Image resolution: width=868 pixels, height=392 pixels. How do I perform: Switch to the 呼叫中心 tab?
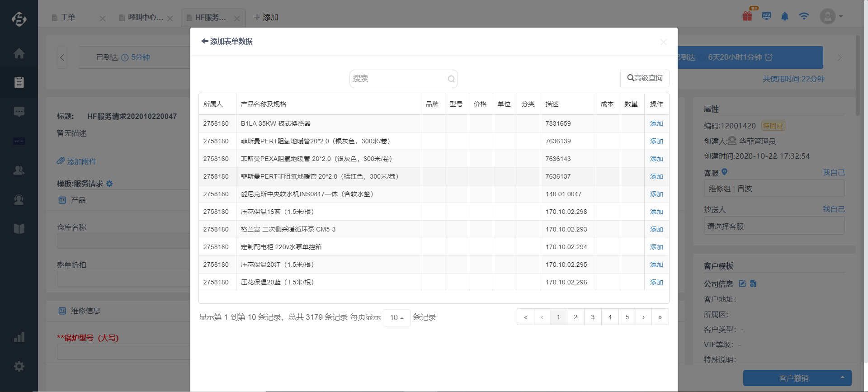(145, 18)
